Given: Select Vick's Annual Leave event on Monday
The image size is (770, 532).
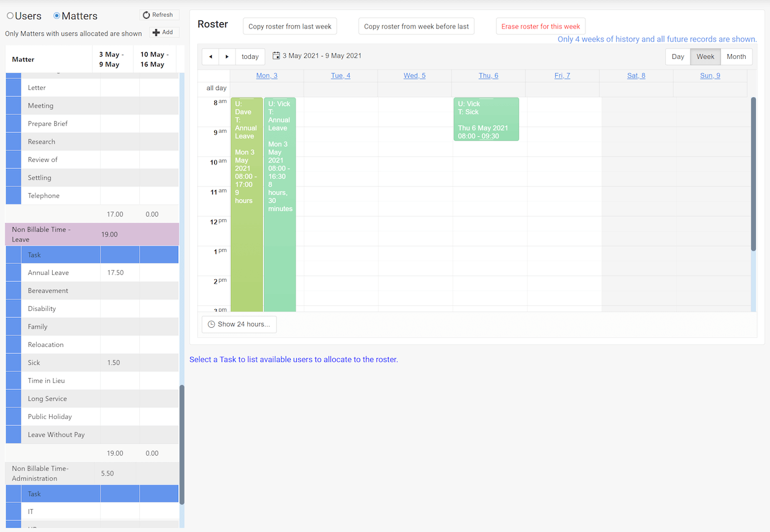Looking at the screenshot, I should pos(280,204).
